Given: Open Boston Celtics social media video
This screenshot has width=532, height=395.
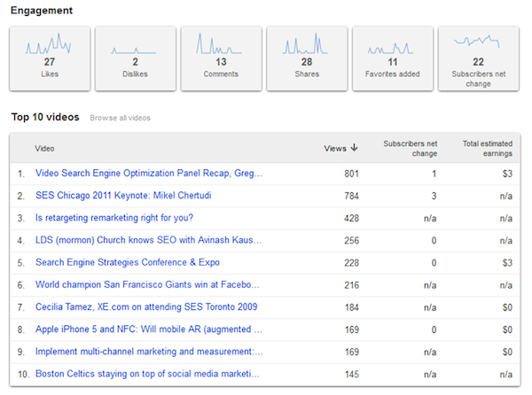Looking at the screenshot, I should (147, 374).
